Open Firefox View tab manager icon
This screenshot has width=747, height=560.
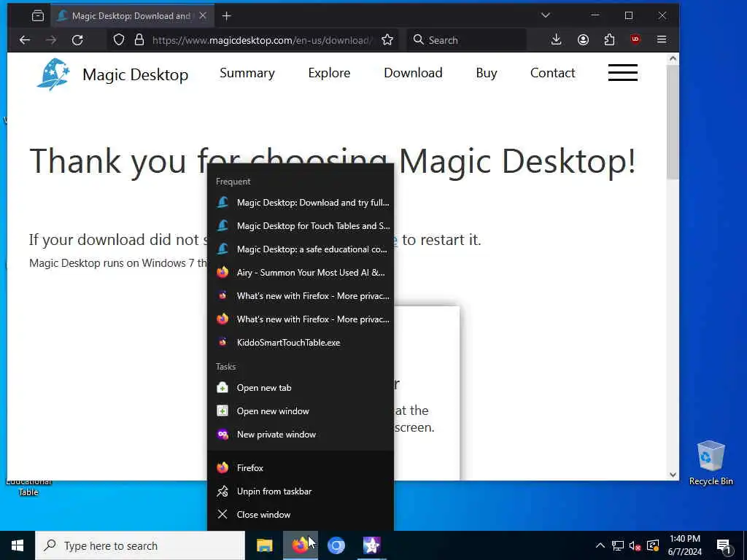pyautogui.click(x=38, y=16)
